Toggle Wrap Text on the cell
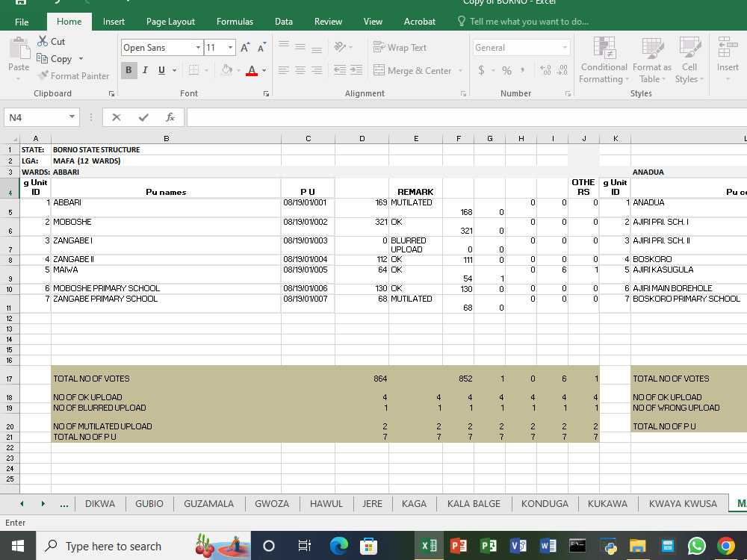 tap(400, 47)
